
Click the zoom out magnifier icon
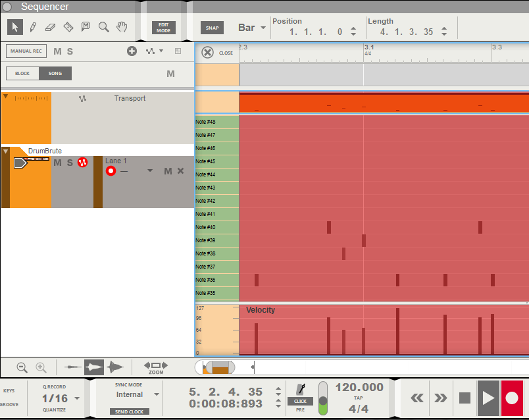pyautogui.click(x=22, y=367)
